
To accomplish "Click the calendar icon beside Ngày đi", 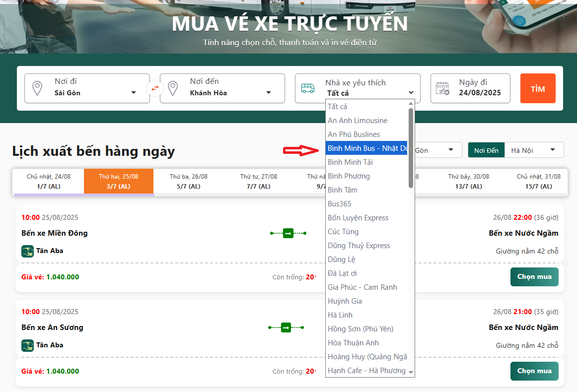I will coord(442,88).
